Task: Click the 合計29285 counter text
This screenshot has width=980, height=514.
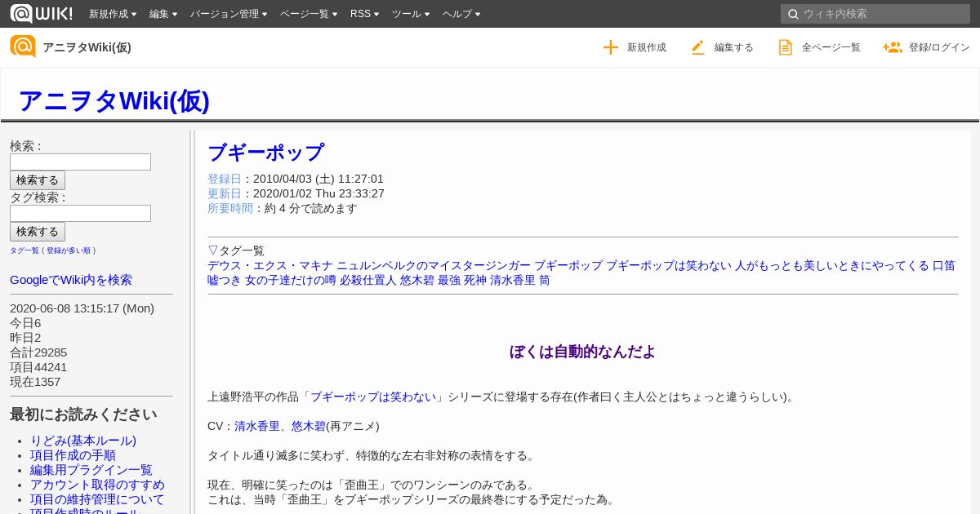Action: tap(38, 352)
